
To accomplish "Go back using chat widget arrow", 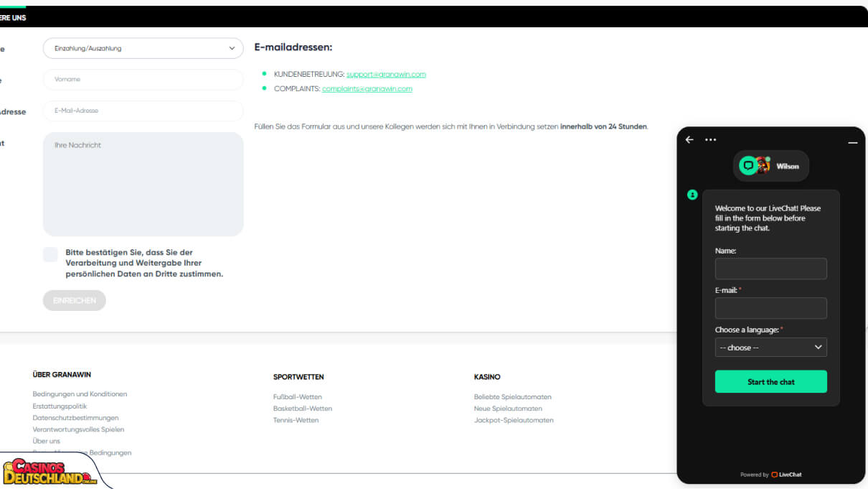I will (x=689, y=140).
